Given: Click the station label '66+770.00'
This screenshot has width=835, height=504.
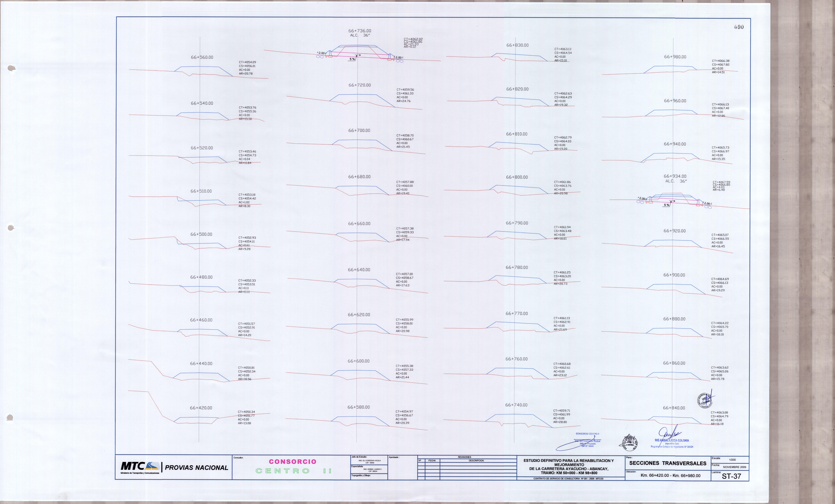Looking at the screenshot, I should pos(517,314).
